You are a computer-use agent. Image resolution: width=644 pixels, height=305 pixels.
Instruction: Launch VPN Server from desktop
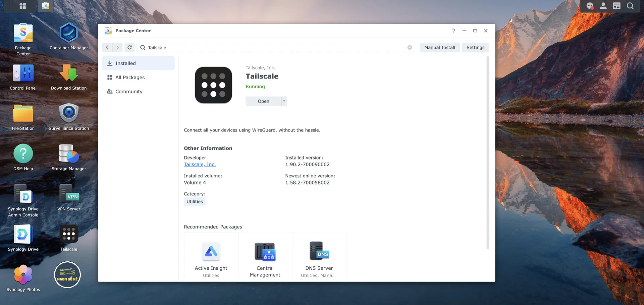tap(69, 195)
